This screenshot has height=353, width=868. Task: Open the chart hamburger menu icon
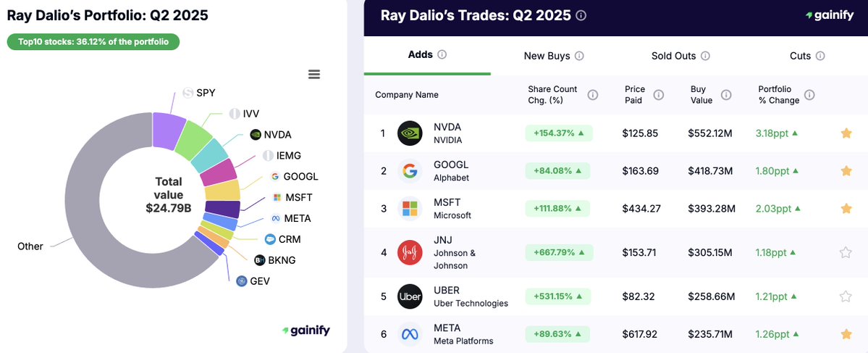[x=314, y=74]
